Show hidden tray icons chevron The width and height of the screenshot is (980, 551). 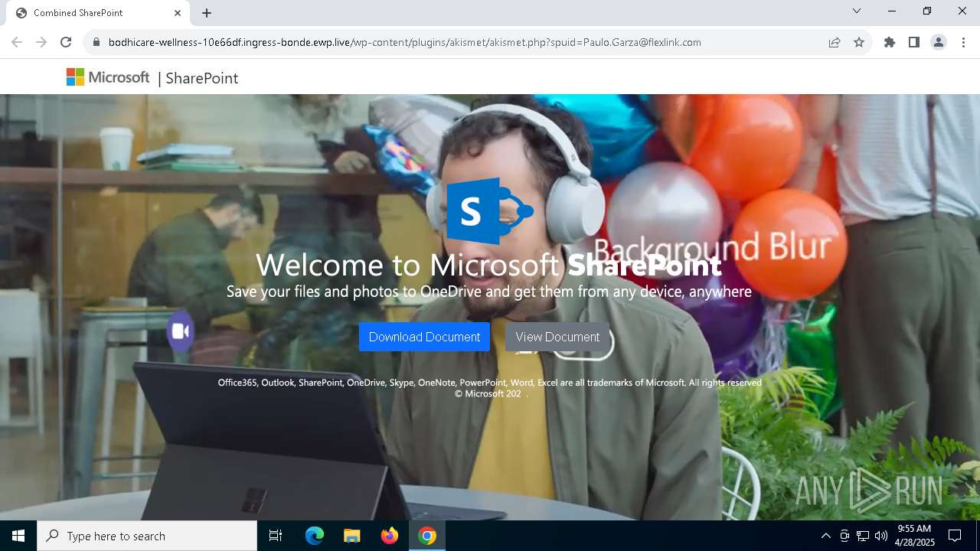(825, 536)
